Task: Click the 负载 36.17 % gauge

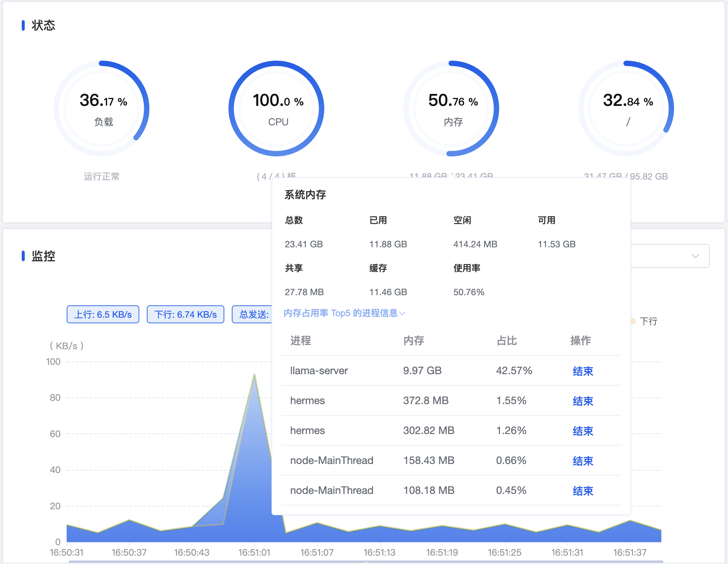Action: (x=101, y=109)
